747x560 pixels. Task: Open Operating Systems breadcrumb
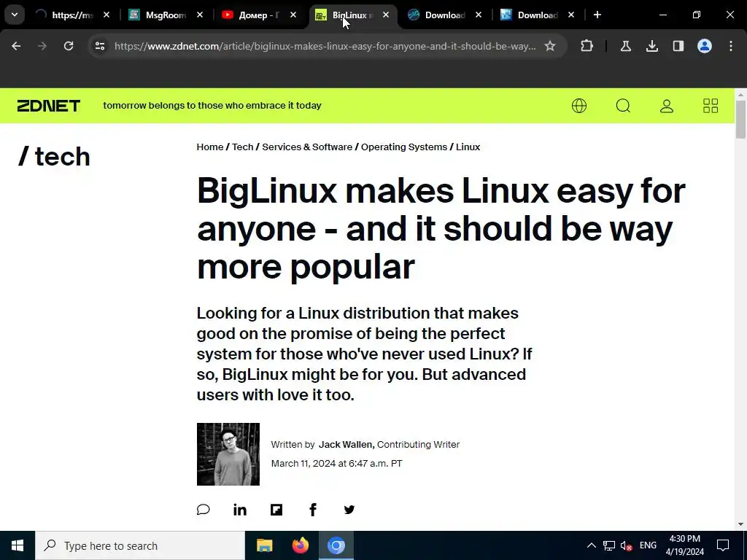click(404, 147)
